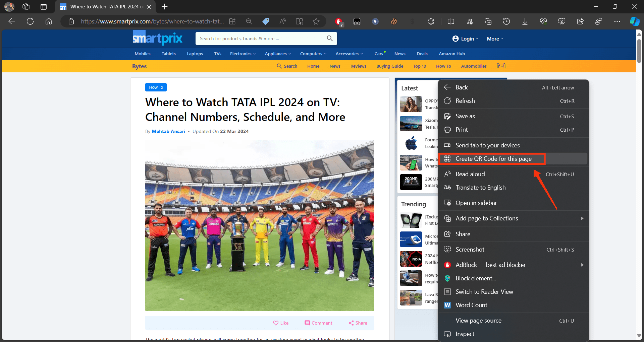This screenshot has width=644, height=342.
Task: Open the cookie extension icon
Action: (x=394, y=21)
